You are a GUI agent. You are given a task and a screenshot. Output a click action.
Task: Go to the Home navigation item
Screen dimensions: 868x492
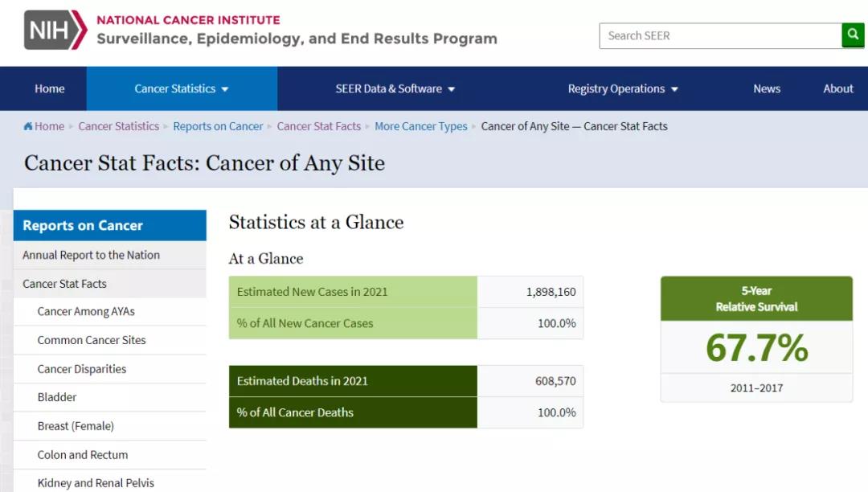pyautogui.click(x=50, y=88)
